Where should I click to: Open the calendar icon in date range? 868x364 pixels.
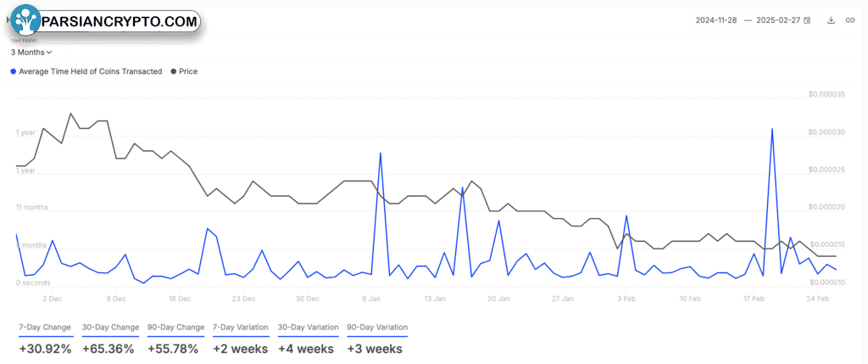807,20
